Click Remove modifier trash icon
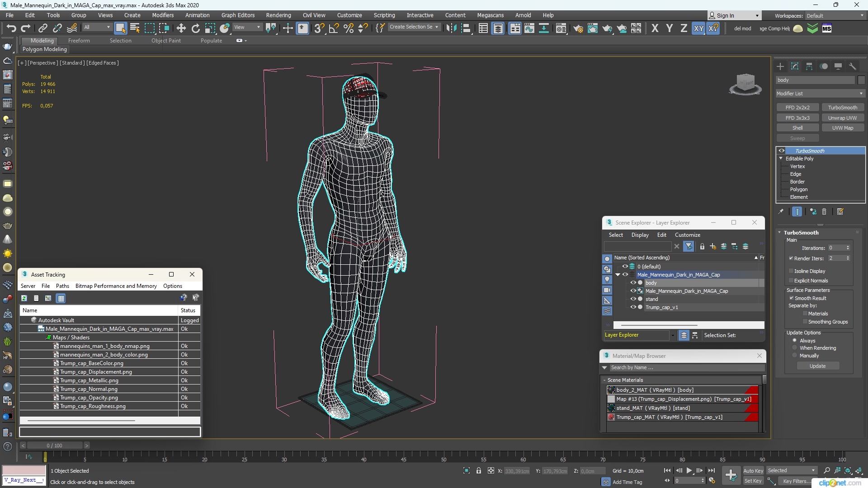This screenshot has height=488, width=868. pos(824,211)
